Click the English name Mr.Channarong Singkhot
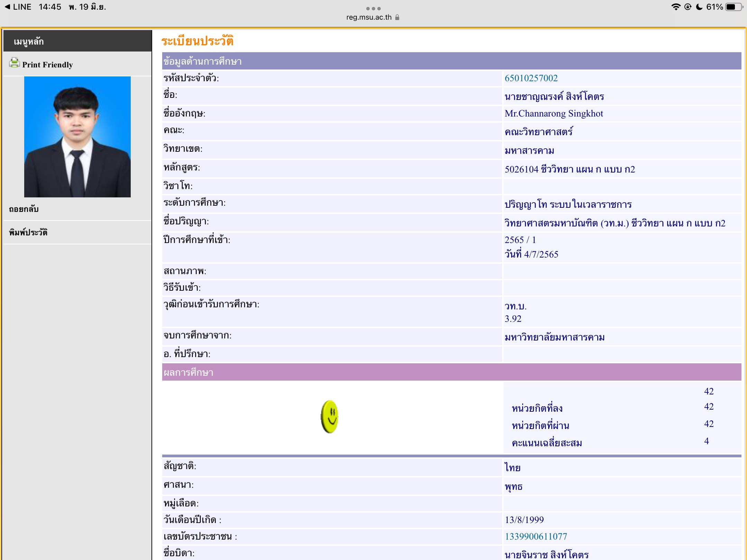This screenshot has height=560, width=747. [x=554, y=114]
